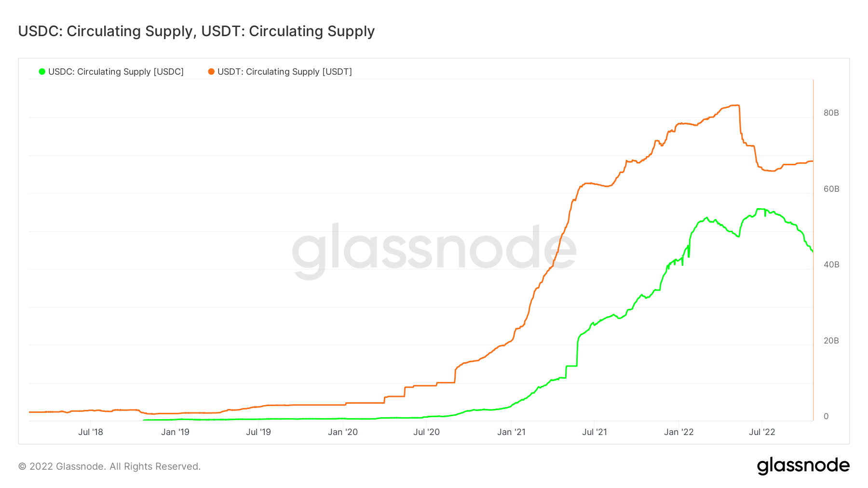Select the Jul '20 axis label
This screenshot has height=488, width=868.
pyautogui.click(x=427, y=432)
